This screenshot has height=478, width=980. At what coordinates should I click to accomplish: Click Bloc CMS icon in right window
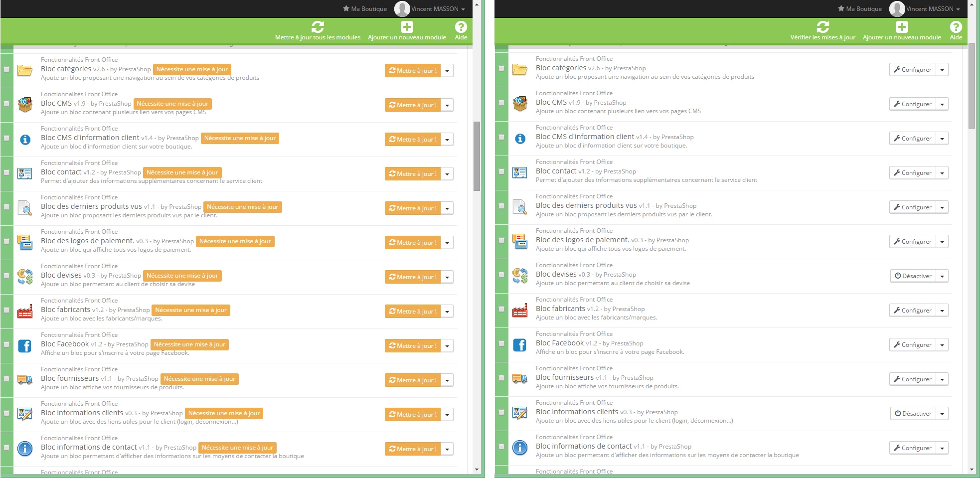click(x=520, y=103)
